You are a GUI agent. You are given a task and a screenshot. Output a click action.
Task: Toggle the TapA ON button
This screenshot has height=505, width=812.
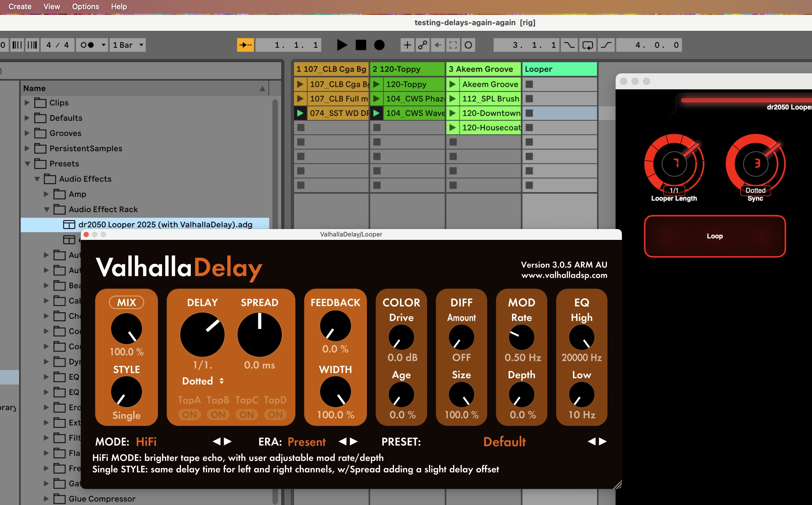click(x=189, y=415)
